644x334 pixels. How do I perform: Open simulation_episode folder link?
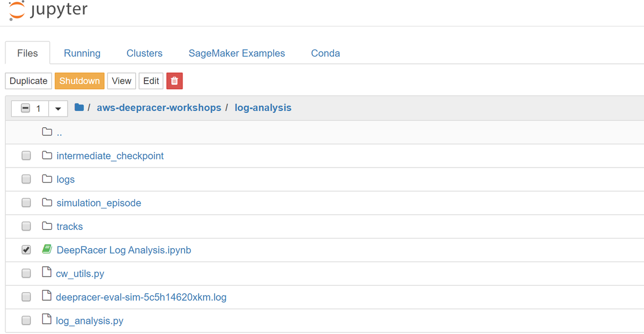point(99,203)
